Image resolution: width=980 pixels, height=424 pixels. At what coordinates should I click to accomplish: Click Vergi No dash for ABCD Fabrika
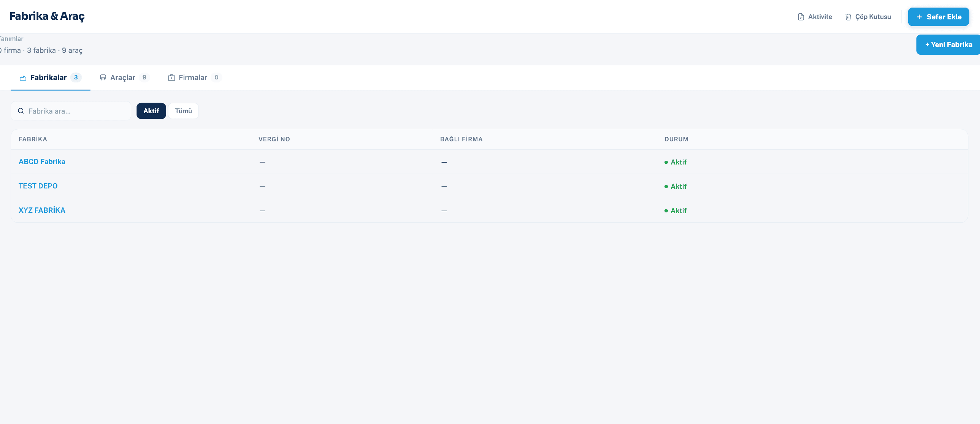(263, 162)
